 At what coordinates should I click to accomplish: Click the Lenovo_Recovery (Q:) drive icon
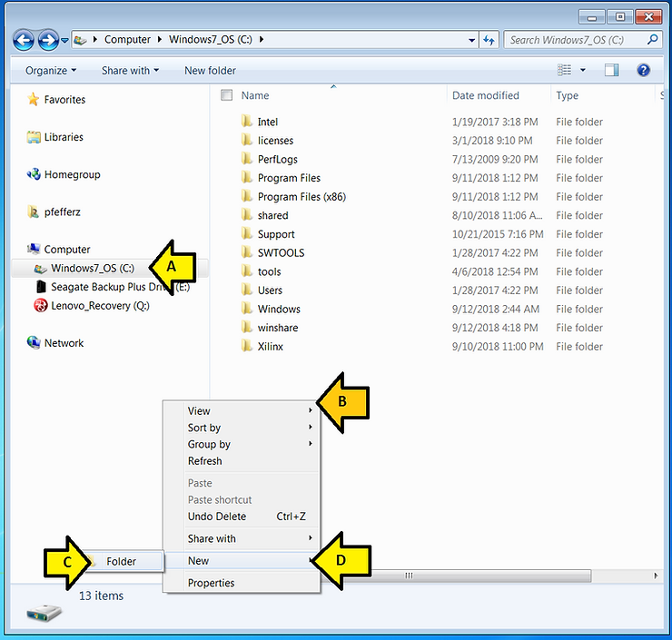(x=41, y=305)
